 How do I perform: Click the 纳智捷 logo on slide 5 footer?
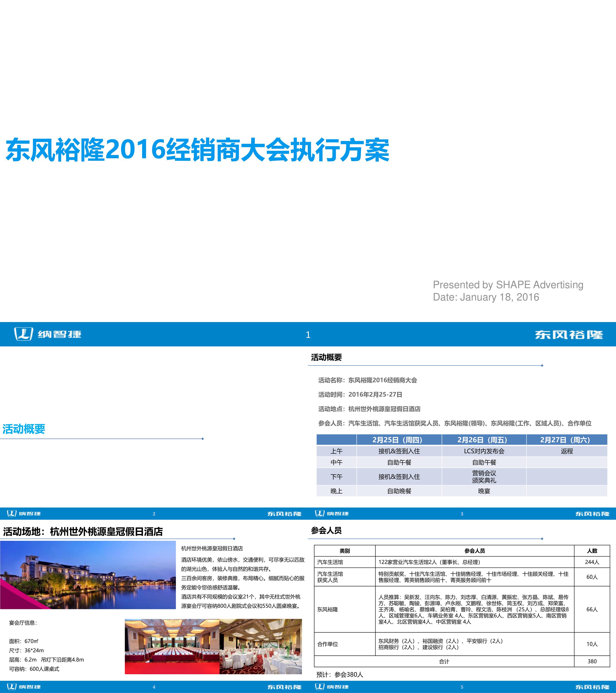(332, 687)
